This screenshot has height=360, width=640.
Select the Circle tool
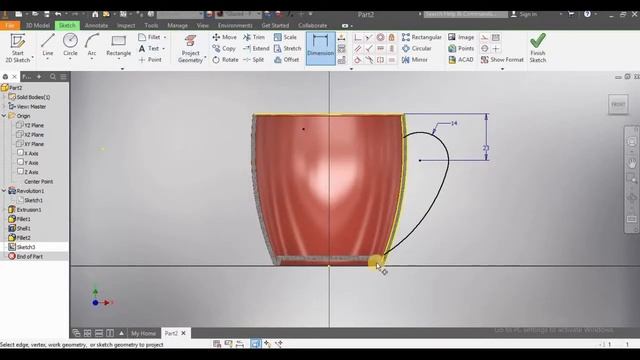(70, 45)
